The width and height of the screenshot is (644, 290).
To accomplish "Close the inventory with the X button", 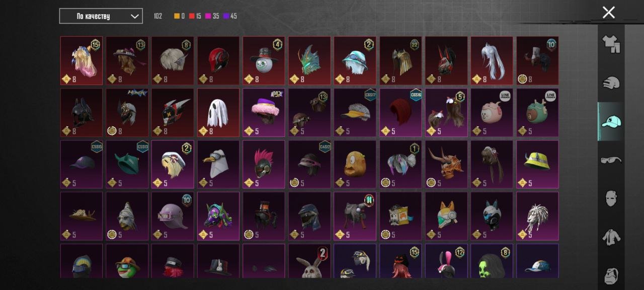I will (609, 13).
